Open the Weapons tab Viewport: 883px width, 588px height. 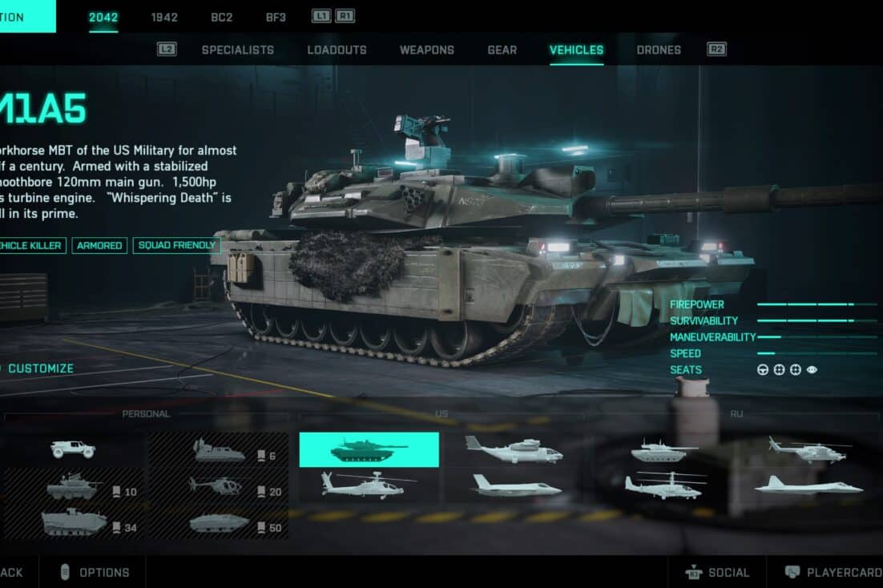point(427,50)
